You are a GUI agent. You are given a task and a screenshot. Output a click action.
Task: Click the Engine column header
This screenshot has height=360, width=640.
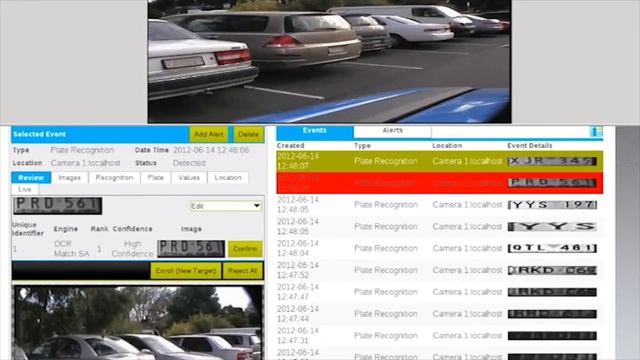66,229
